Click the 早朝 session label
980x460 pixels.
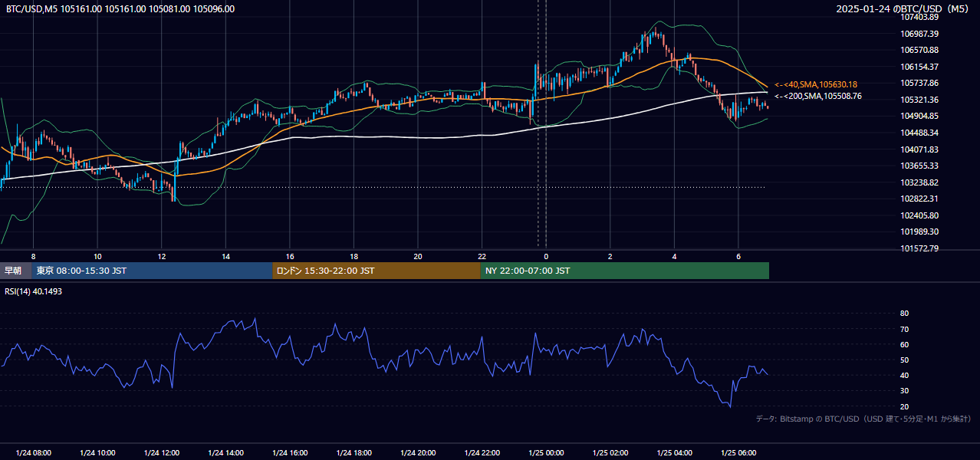pos(15,271)
